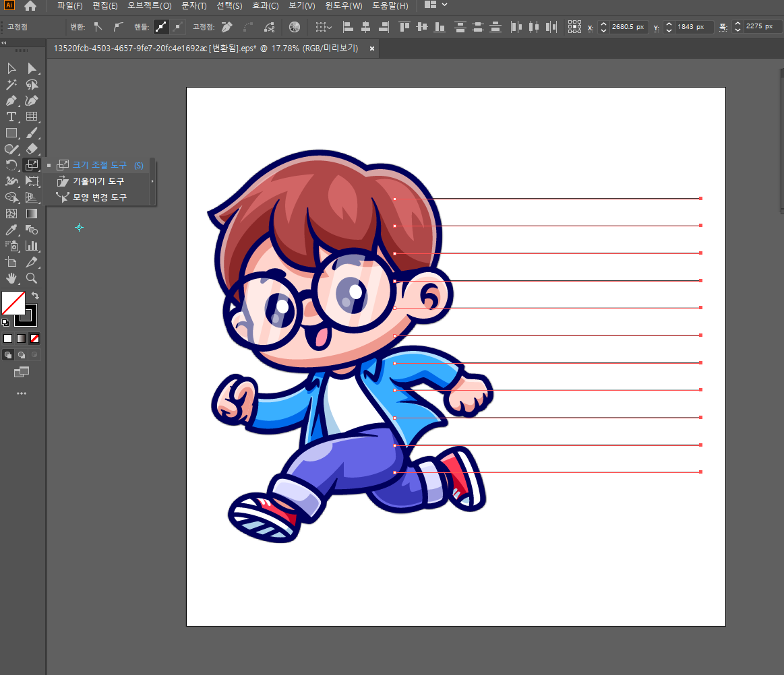Align anchors to horizontal center
The image size is (784, 675).
pos(366,27)
